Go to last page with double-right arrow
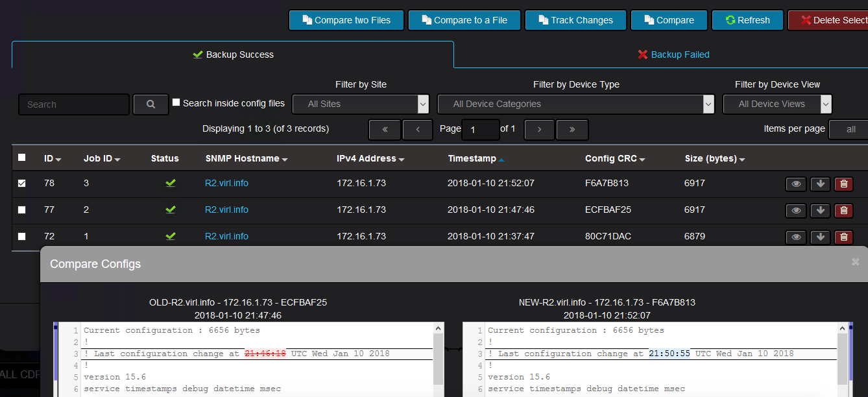Image resolution: width=868 pixels, height=397 pixels. (x=572, y=130)
